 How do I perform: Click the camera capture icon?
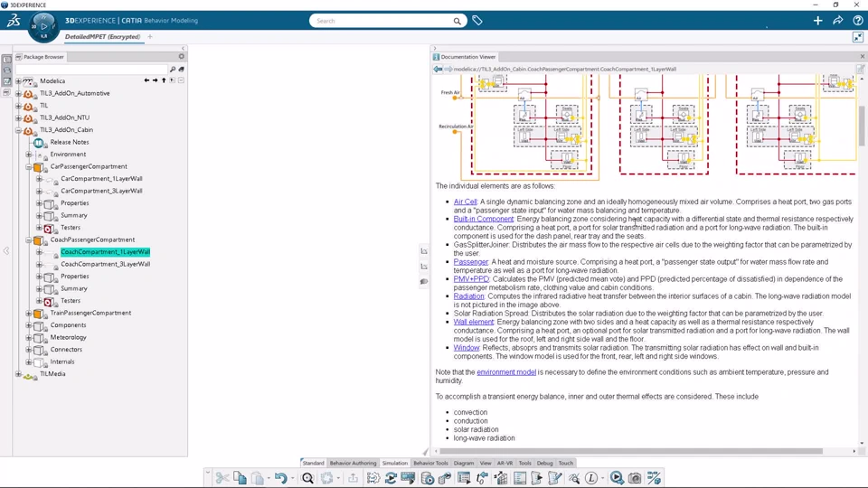(x=635, y=478)
